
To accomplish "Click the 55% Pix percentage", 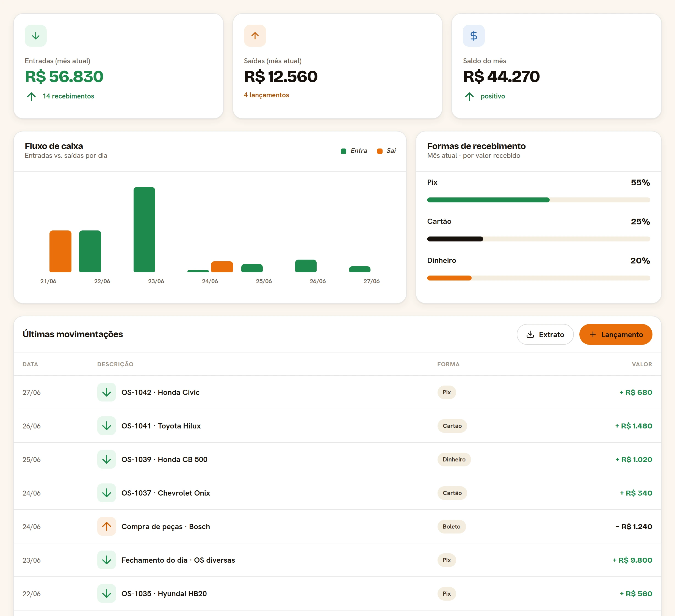I will point(640,183).
